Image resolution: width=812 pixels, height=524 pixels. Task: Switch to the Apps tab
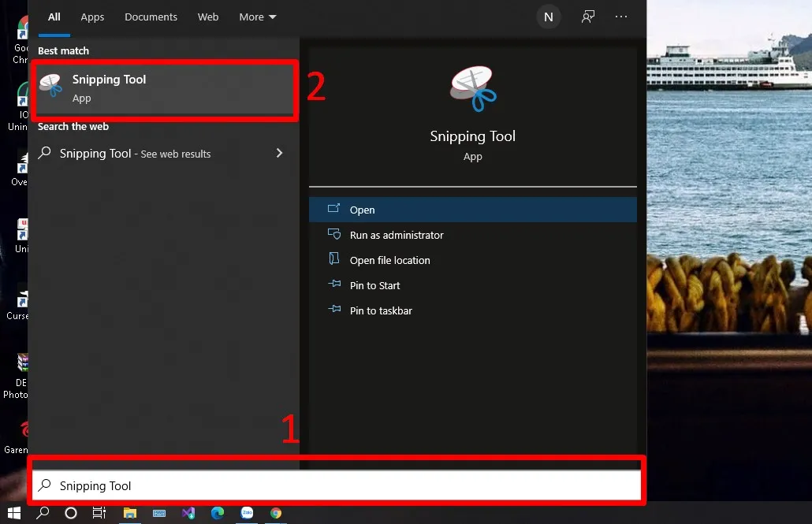point(92,17)
